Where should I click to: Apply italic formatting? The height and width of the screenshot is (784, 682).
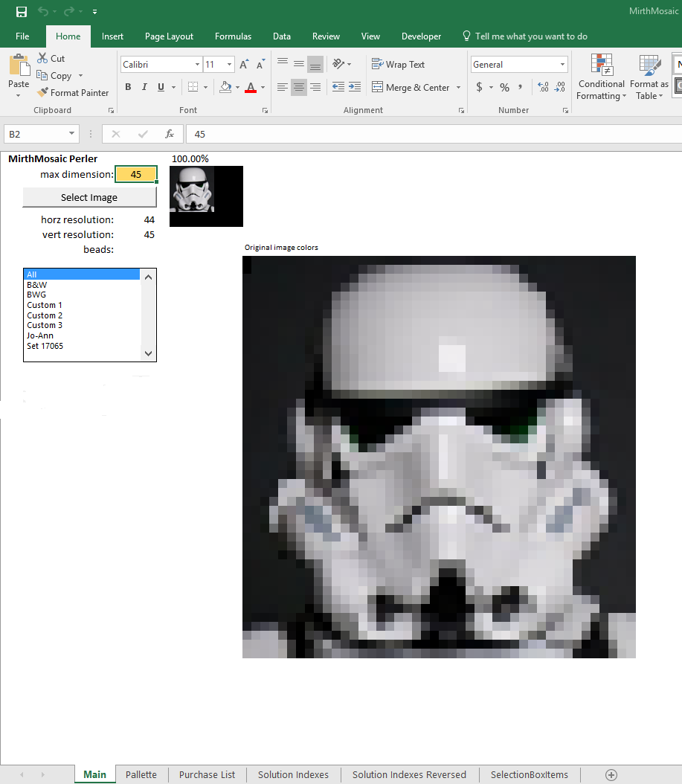(x=144, y=87)
